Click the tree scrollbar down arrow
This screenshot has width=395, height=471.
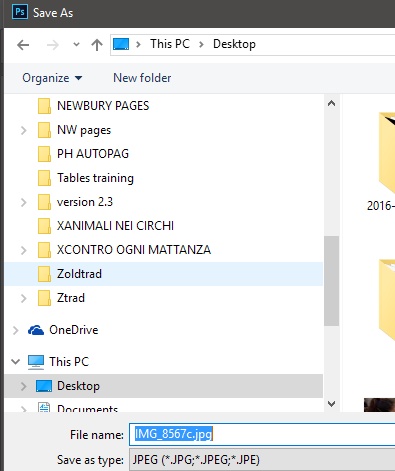pos(331,404)
